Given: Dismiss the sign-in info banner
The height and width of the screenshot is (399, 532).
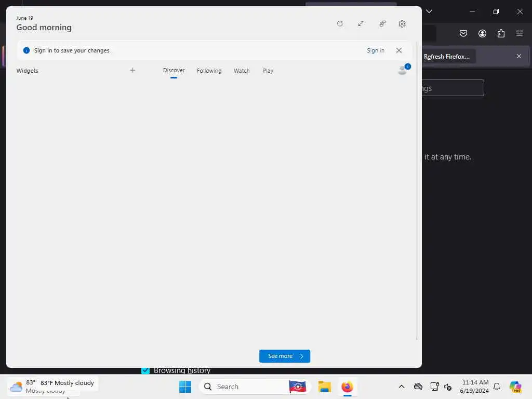Looking at the screenshot, I should click(x=399, y=50).
